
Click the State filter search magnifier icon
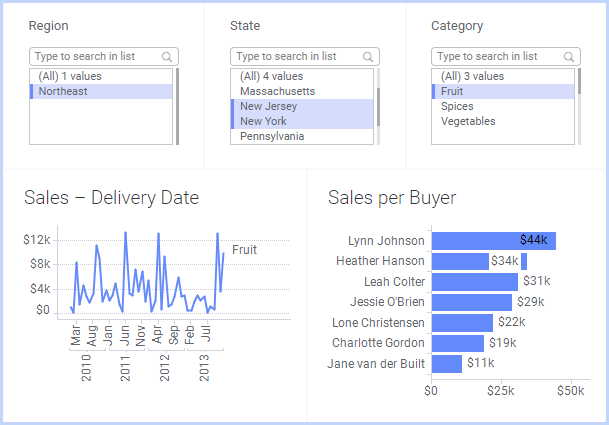pyautogui.click(x=369, y=57)
